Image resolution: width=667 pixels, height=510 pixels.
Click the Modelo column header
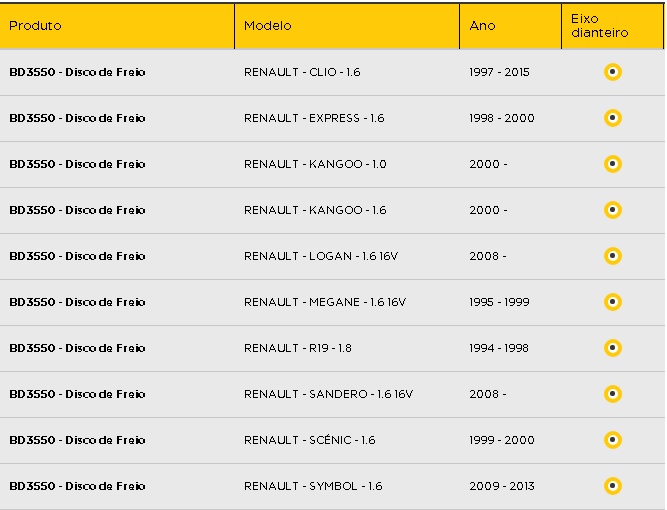coord(347,26)
